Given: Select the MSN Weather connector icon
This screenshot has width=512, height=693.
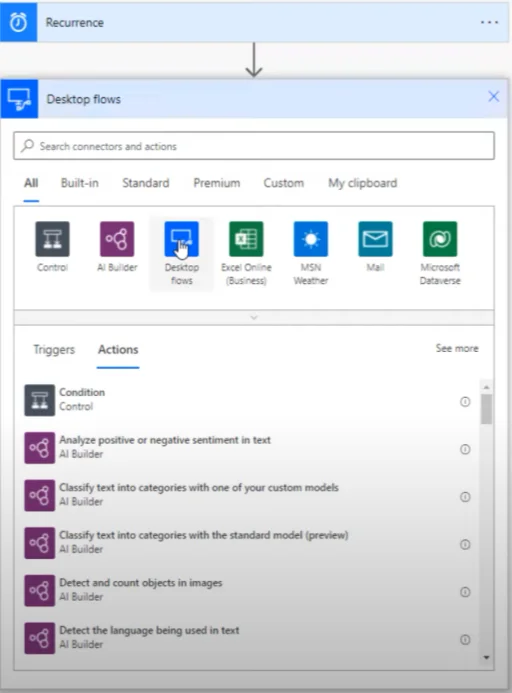Looking at the screenshot, I should 310,239.
